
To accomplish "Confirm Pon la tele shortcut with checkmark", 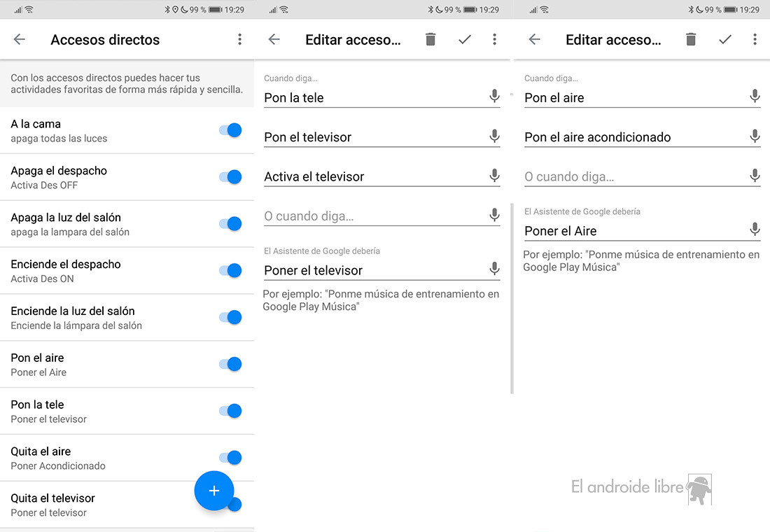I will pos(465,39).
